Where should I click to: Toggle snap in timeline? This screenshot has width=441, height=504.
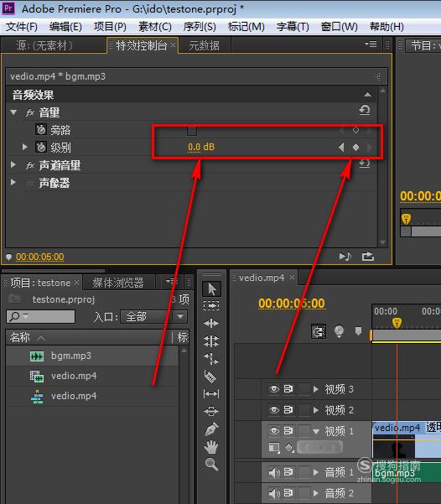coord(319,331)
